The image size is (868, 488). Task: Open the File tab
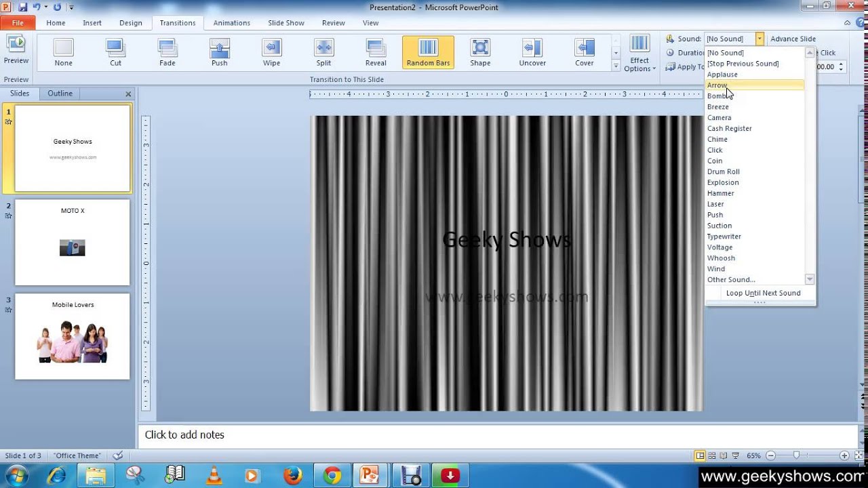click(18, 22)
